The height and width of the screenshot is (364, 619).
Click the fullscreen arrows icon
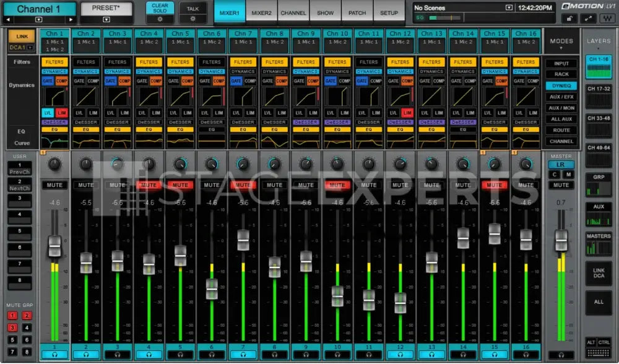pos(588,19)
